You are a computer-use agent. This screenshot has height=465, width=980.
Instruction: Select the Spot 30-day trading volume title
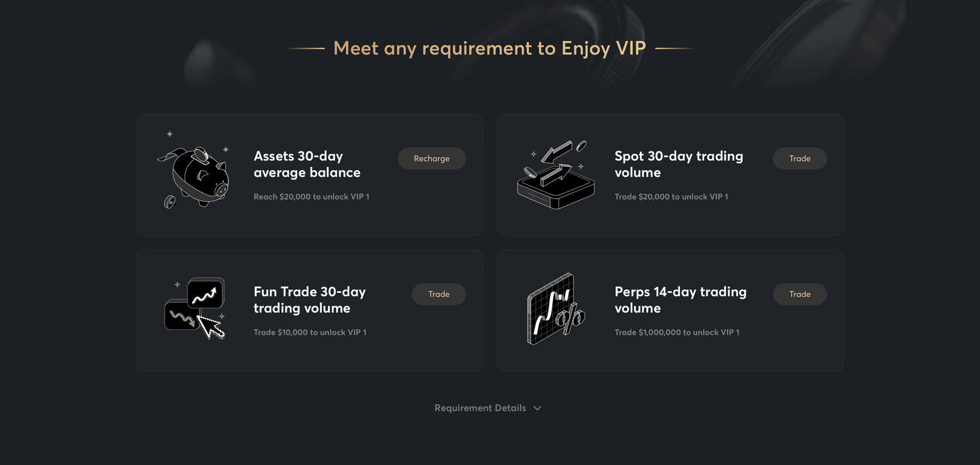click(x=679, y=164)
